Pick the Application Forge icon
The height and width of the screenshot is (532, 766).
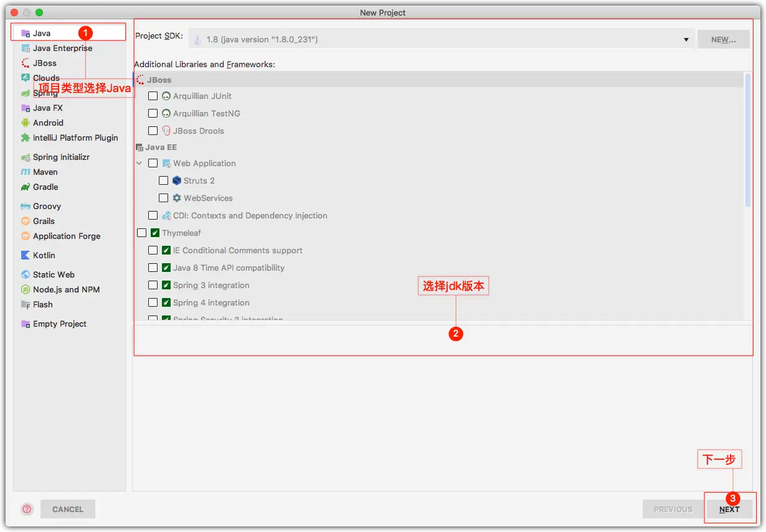click(26, 236)
